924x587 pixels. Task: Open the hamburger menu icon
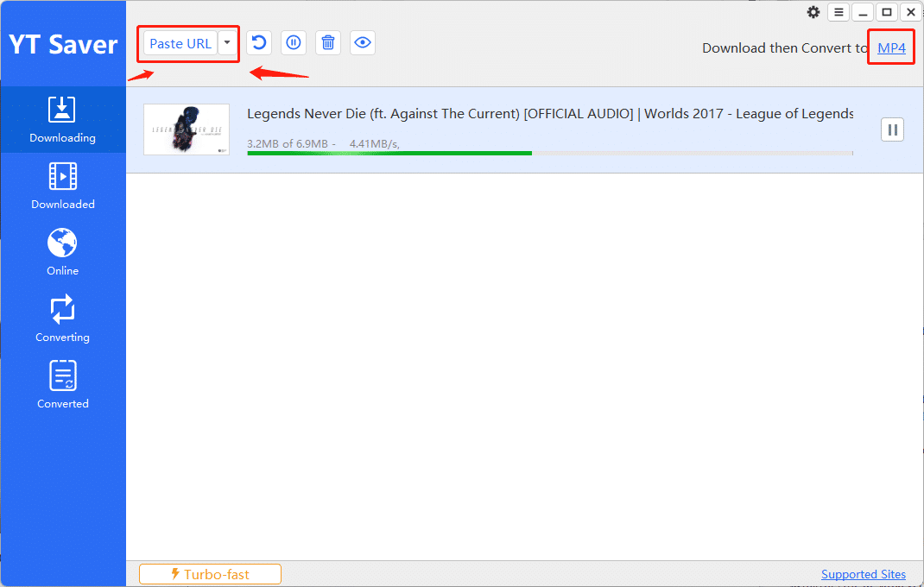click(839, 12)
